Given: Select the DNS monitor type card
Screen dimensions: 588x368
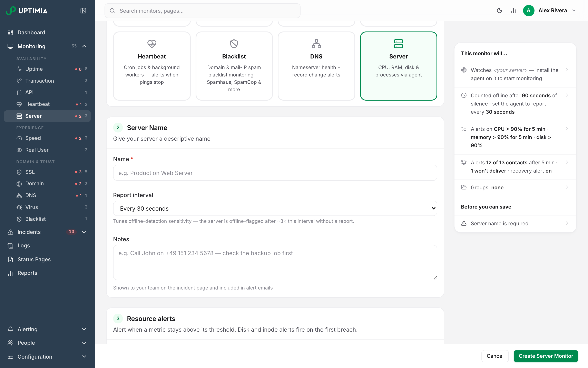Looking at the screenshot, I should [x=316, y=66].
